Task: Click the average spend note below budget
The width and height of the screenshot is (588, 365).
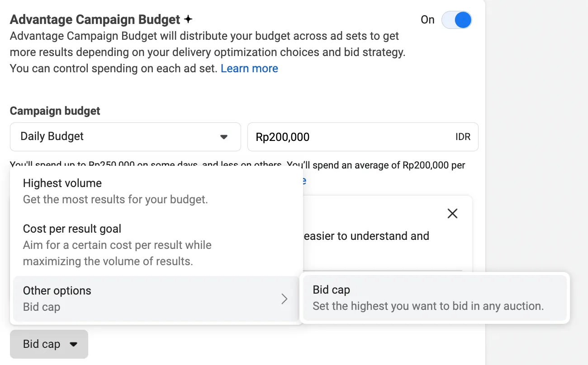Action: pos(237,165)
